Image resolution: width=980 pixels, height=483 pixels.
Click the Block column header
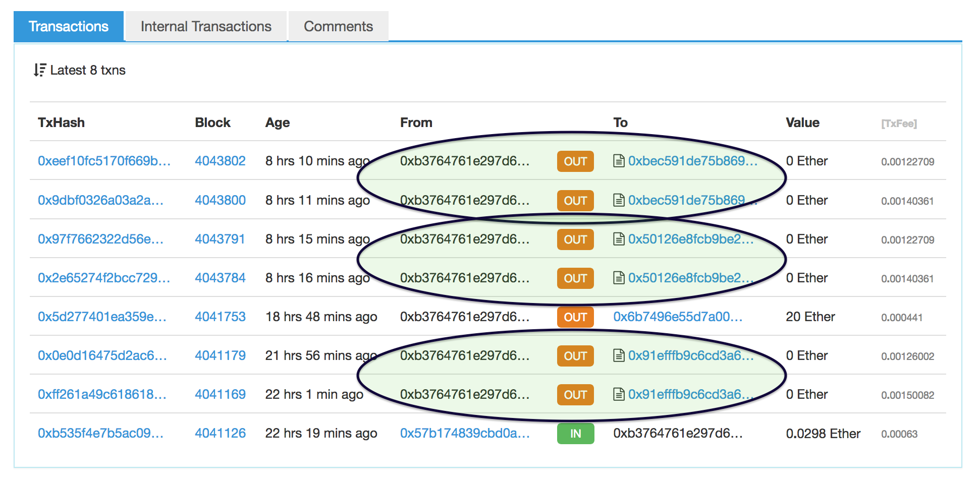point(212,123)
